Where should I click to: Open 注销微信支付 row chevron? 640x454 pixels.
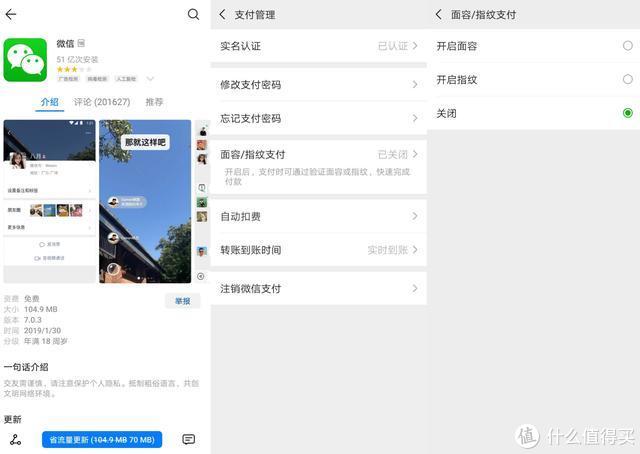click(x=415, y=288)
